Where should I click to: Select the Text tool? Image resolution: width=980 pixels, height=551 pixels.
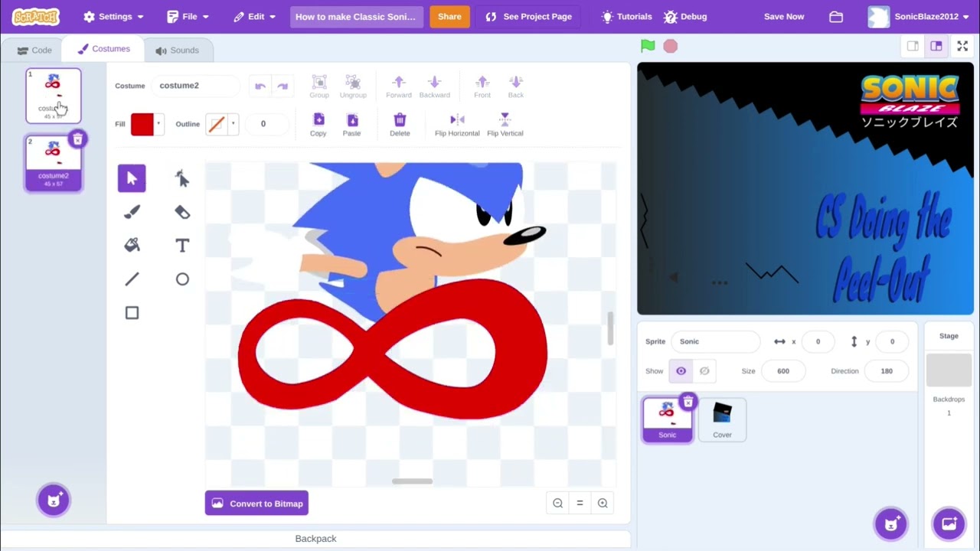[x=182, y=246]
